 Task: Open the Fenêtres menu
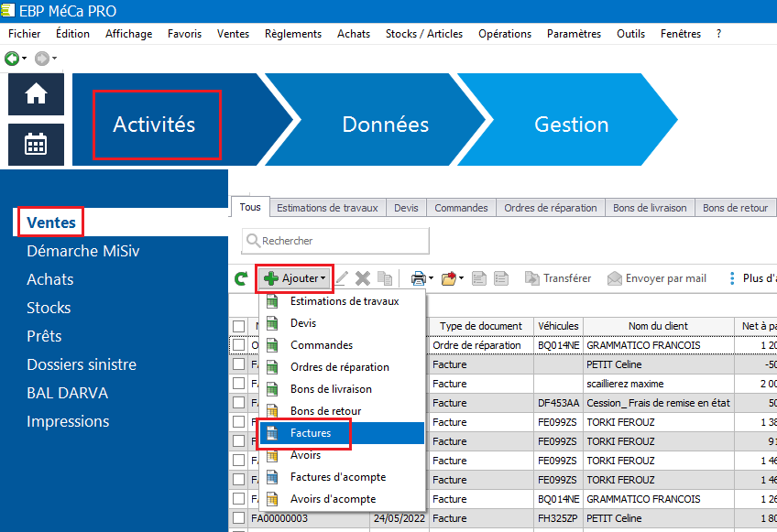pos(681,34)
